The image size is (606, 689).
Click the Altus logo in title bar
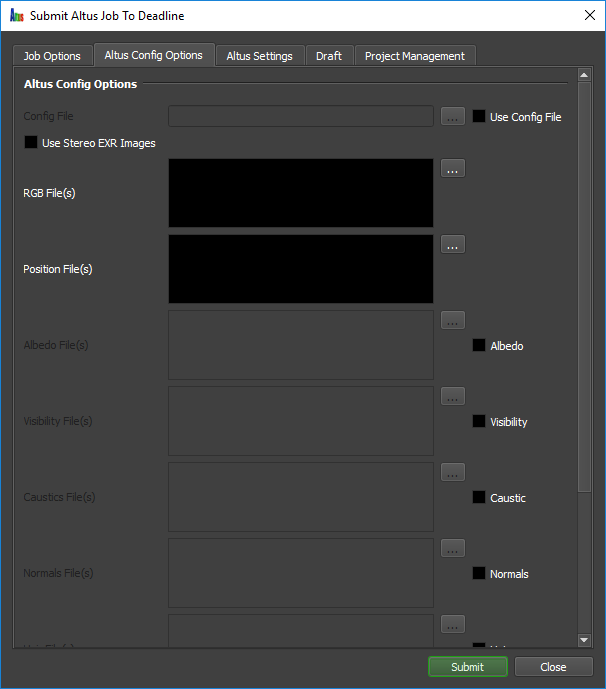click(x=17, y=16)
